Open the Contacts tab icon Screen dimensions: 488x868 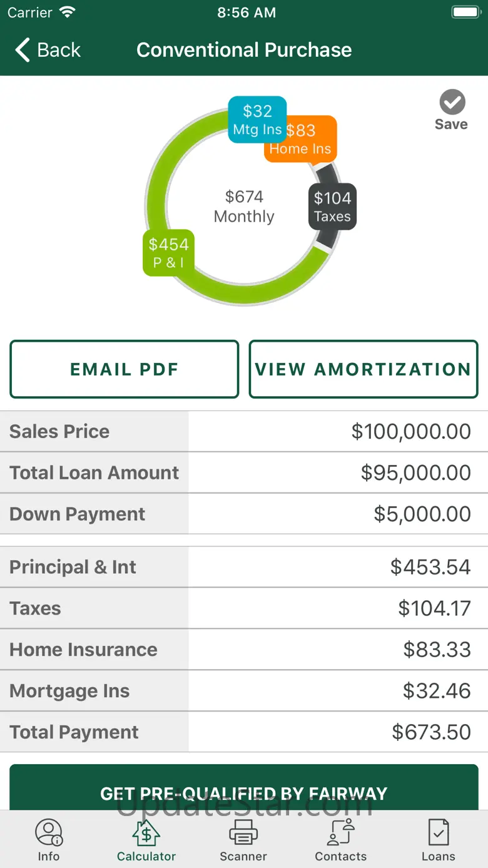click(x=341, y=833)
